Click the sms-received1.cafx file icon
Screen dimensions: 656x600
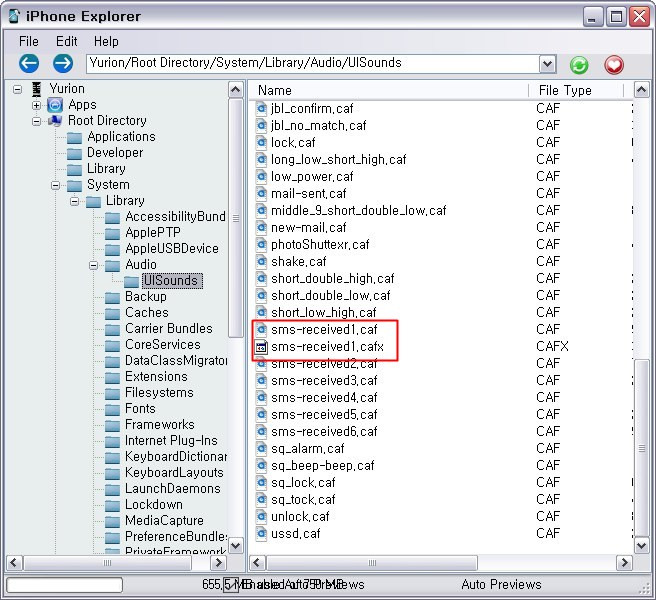click(261, 347)
